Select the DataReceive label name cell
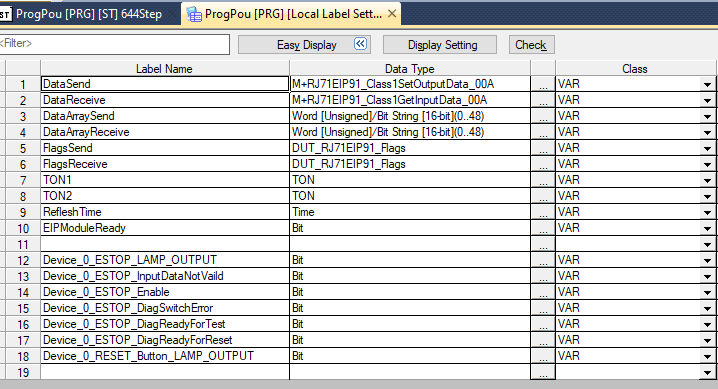 [x=164, y=100]
